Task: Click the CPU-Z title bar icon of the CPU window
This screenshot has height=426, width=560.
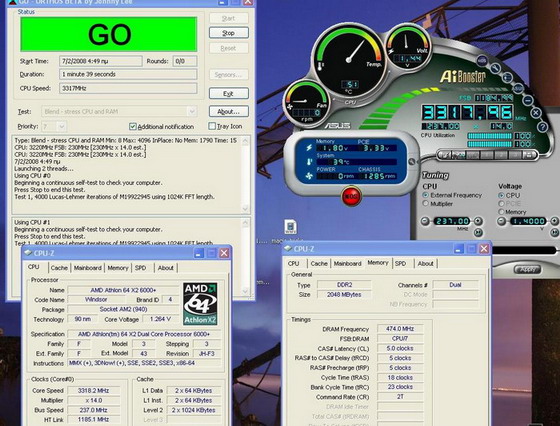Action: (28, 253)
